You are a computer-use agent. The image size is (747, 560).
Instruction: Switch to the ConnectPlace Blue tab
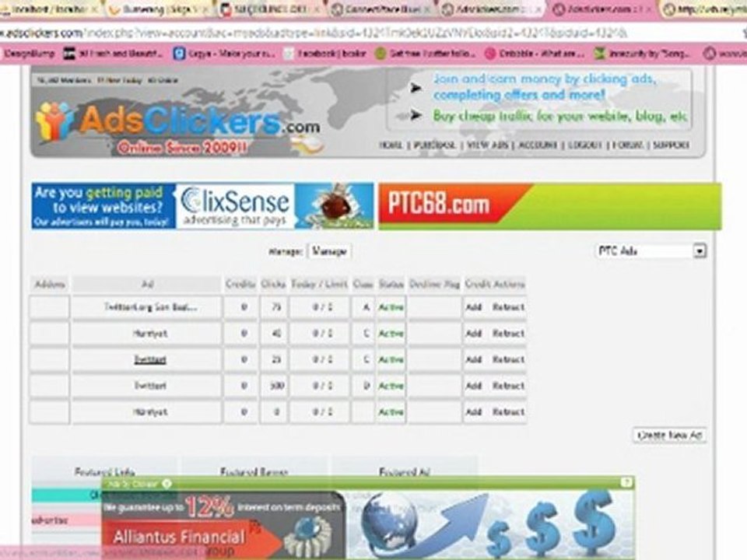(381, 9)
